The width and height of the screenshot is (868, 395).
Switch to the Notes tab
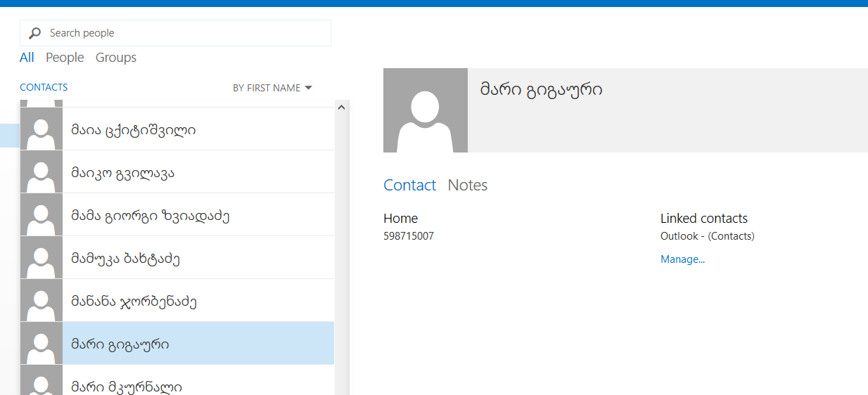pyautogui.click(x=467, y=185)
